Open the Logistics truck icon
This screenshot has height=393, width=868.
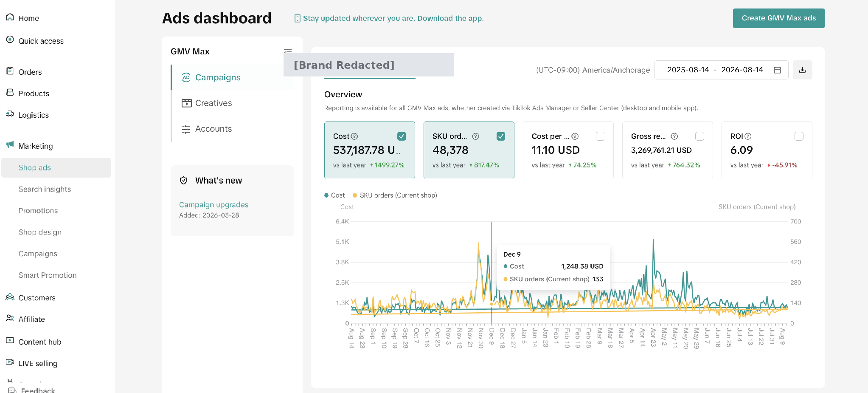pos(10,114)
